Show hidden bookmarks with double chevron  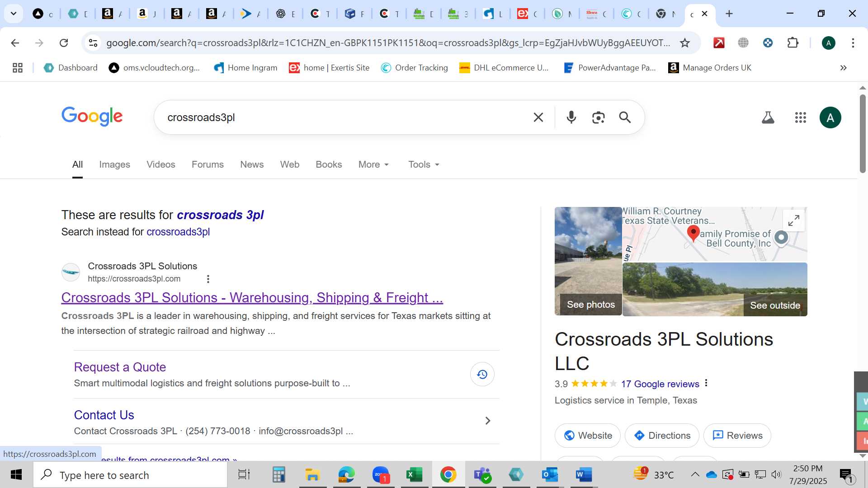[x=843, y=68]
